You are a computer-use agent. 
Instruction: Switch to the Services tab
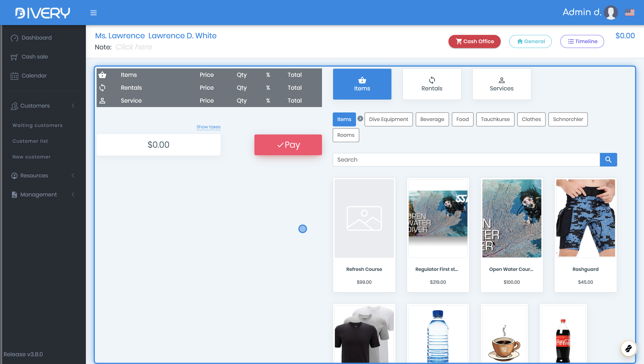501,84
